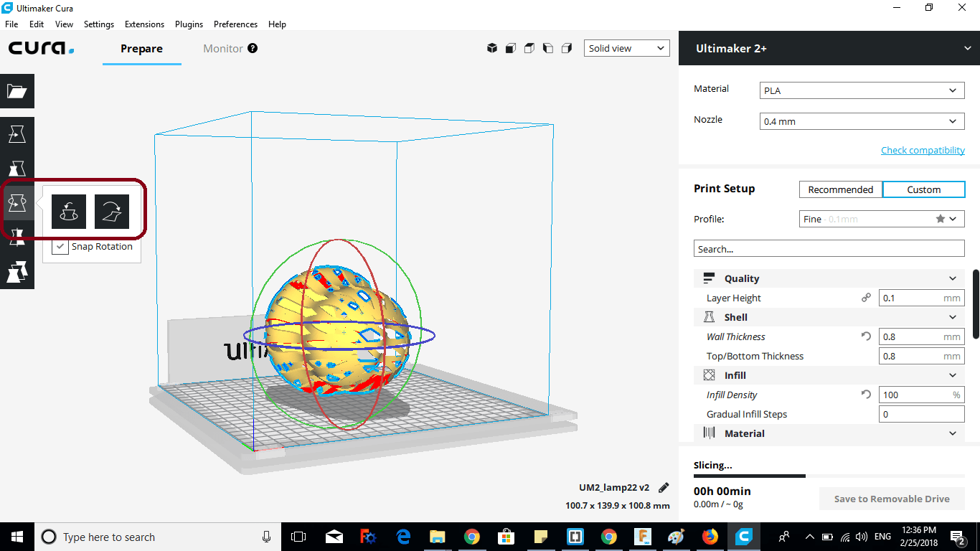Viewport: 980px width, 551px height.
Task: Switch Print Setup to Recommended mode
Action: click(x=841, y=189)
